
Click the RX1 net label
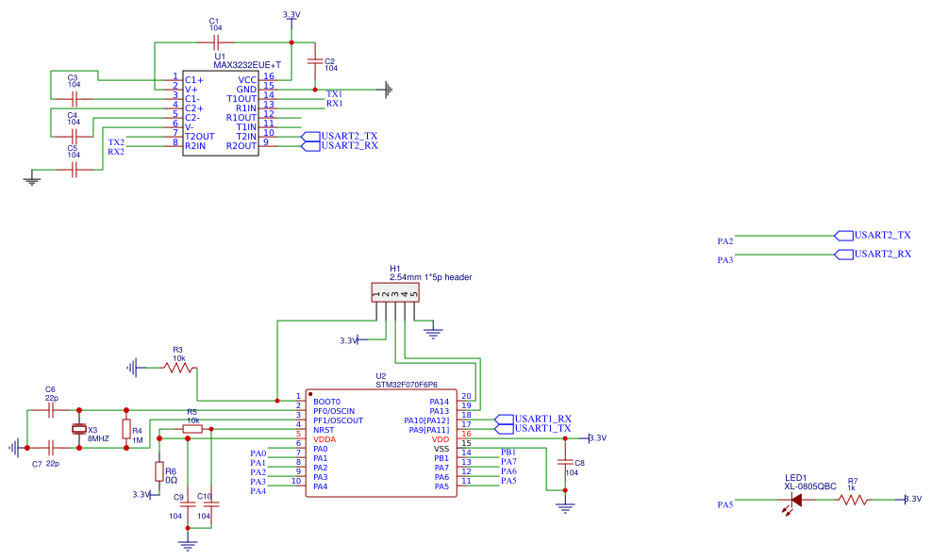click(x=334, y=104)
